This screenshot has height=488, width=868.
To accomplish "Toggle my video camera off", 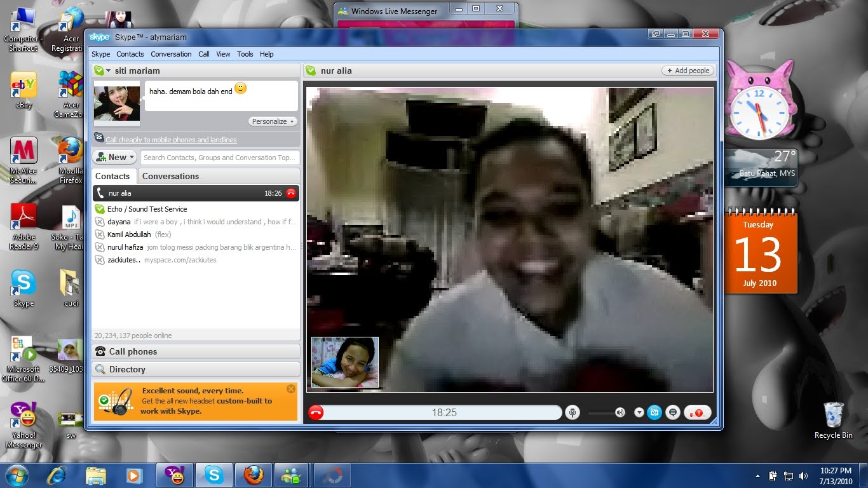I will click(x=654, y=412).
